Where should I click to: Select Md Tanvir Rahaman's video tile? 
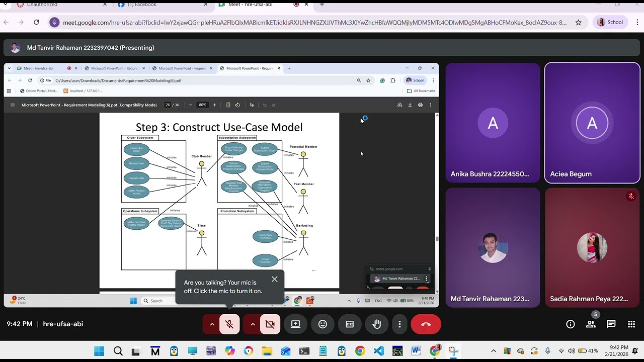point(493,247)
